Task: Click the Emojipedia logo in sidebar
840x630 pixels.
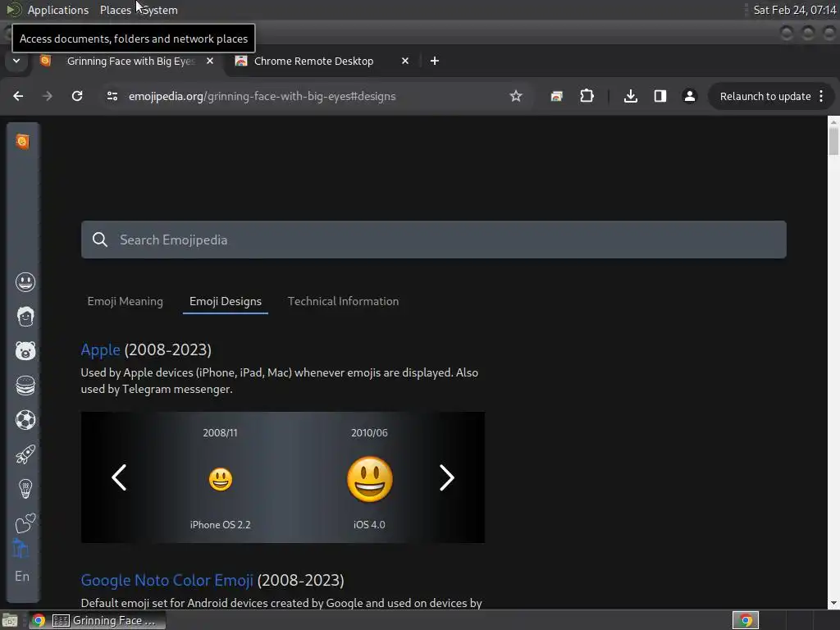Action: (22, 141)
